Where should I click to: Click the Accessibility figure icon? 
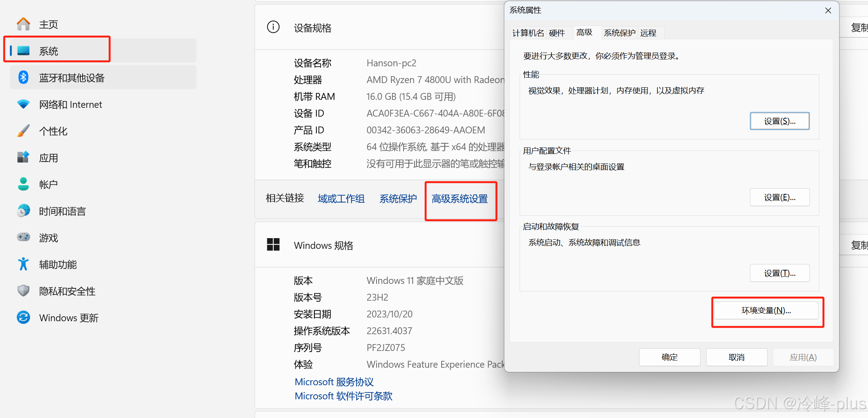[24, 264]
